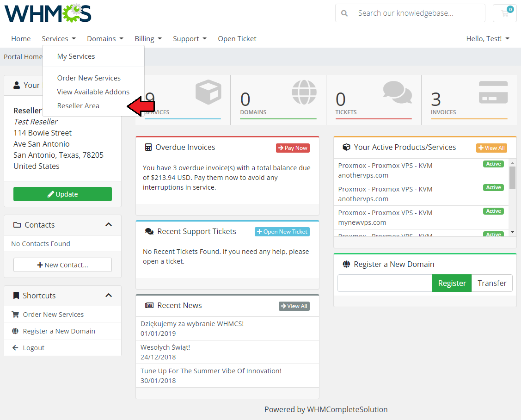Click the 0 Domains stat tile
521x420 pixels.
(x=278, y=100)
